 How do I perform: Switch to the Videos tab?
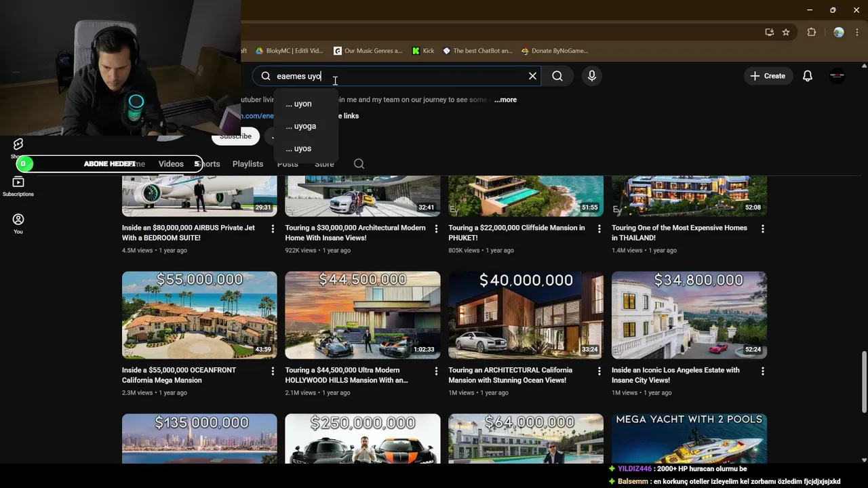(171, 164)
